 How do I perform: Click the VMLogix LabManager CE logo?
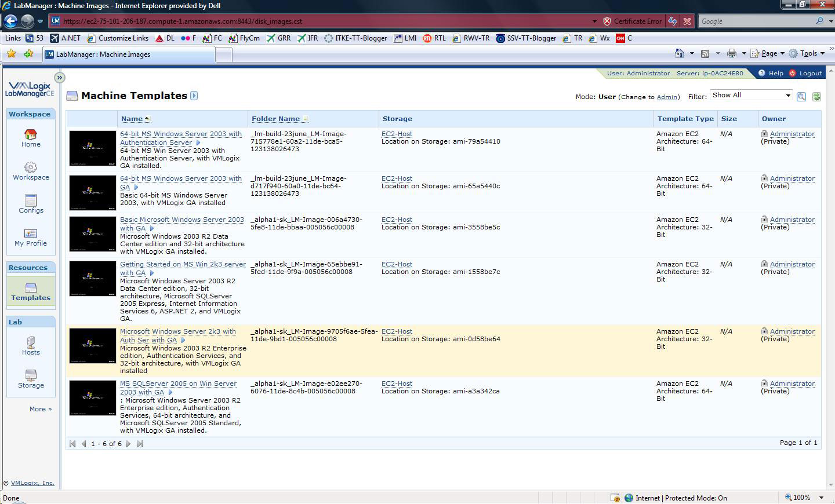(x=30, y=89)
